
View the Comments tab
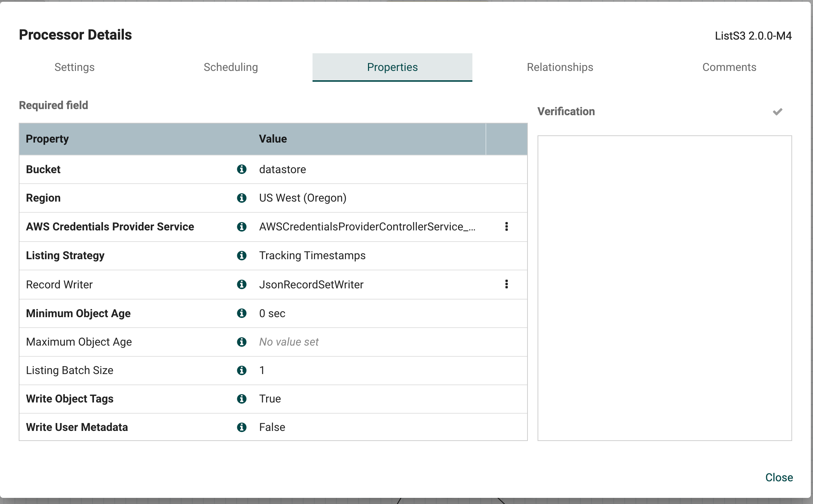[x=729, y=67]
